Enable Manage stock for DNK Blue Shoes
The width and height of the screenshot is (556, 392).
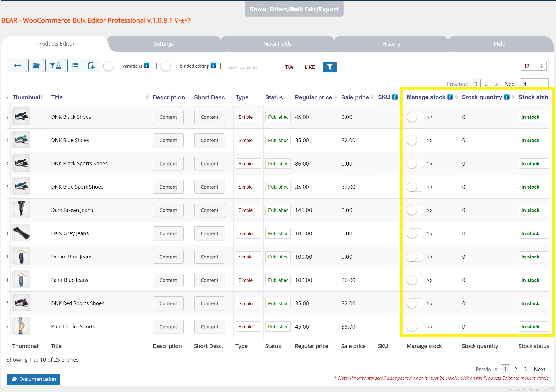415,140
